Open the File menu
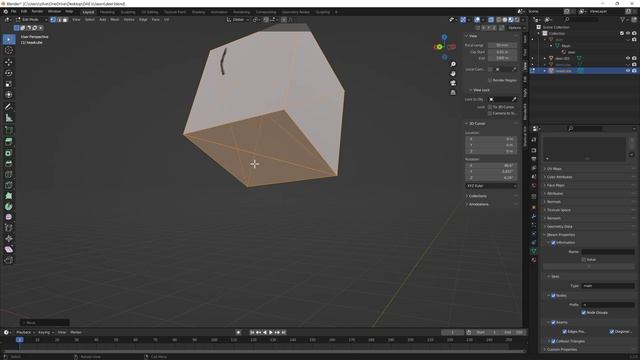This screenshot has height=360, width=640. point(13,11)
